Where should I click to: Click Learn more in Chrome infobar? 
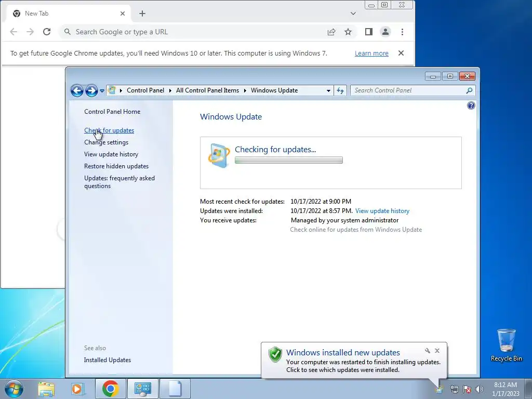[x=371, y=54]
